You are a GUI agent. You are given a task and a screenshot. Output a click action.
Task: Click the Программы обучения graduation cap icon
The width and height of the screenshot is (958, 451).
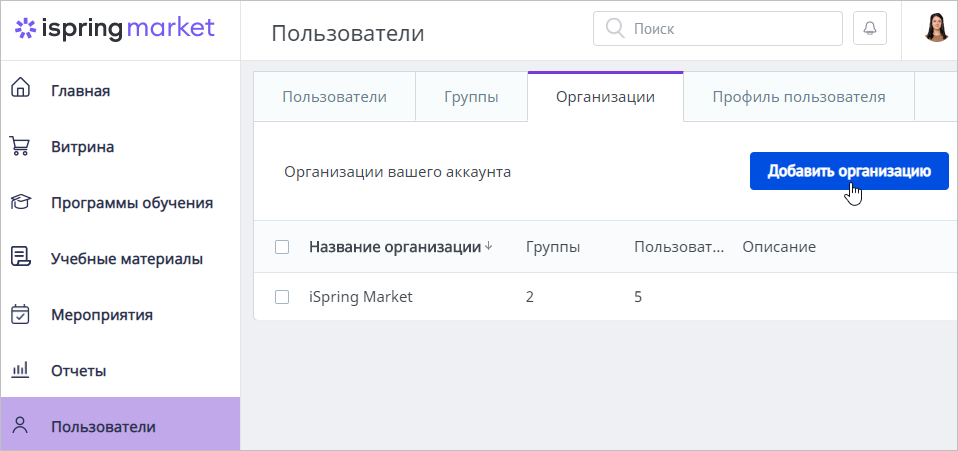(20, 202)
